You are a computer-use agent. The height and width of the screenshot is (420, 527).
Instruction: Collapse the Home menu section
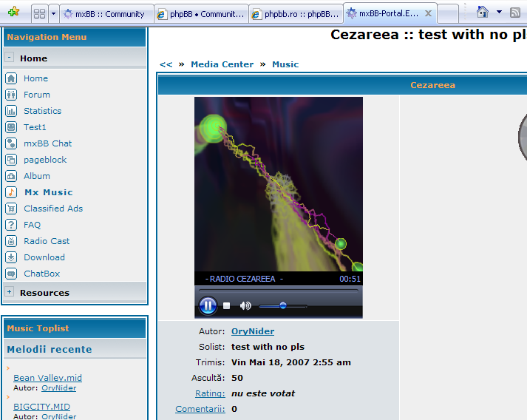coord(10,58)
